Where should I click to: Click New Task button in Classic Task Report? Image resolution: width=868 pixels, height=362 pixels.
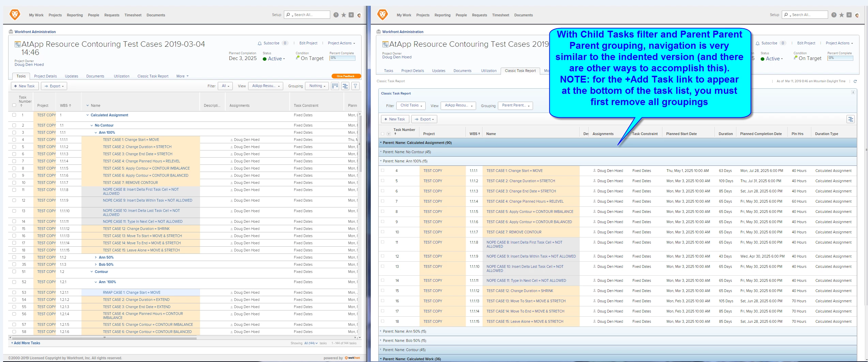click(395, 119)
